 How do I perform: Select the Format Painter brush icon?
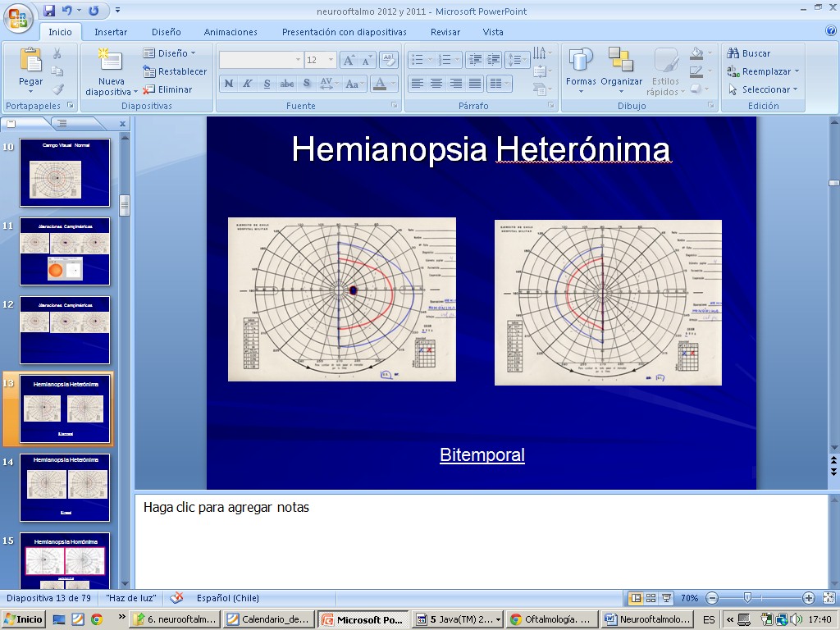coord(57,89)
